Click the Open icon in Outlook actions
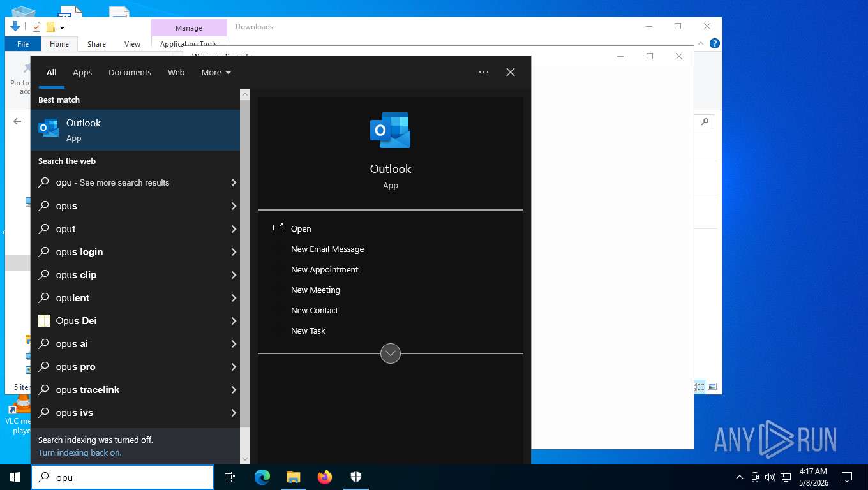Viewport: 868px width, 490px height. pos(278,228)
